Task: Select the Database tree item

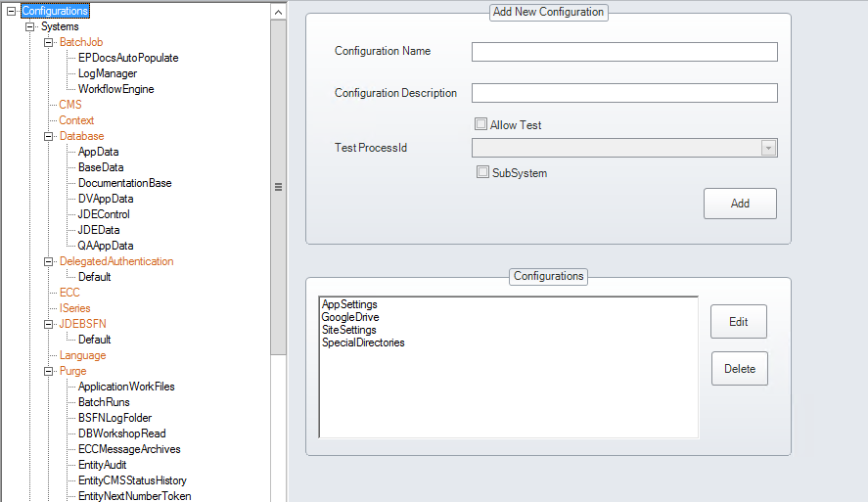Action: click(81, 136)
